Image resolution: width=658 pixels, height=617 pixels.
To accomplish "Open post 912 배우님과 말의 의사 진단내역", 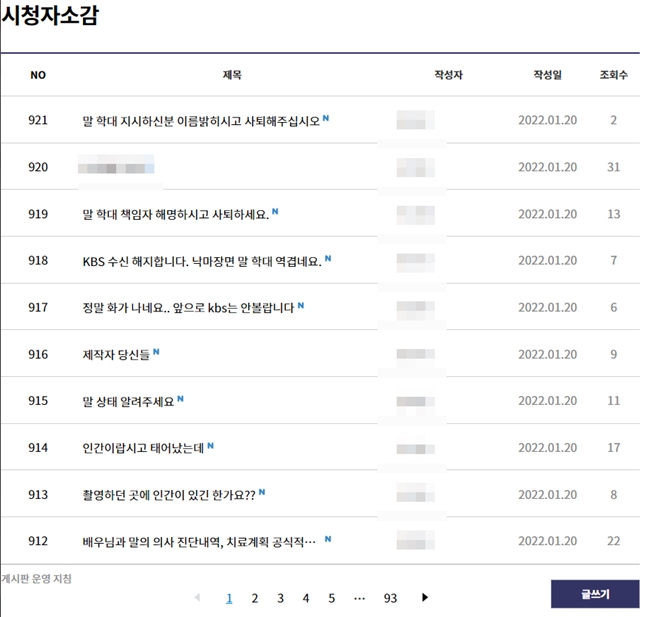I will pos(199,541).
